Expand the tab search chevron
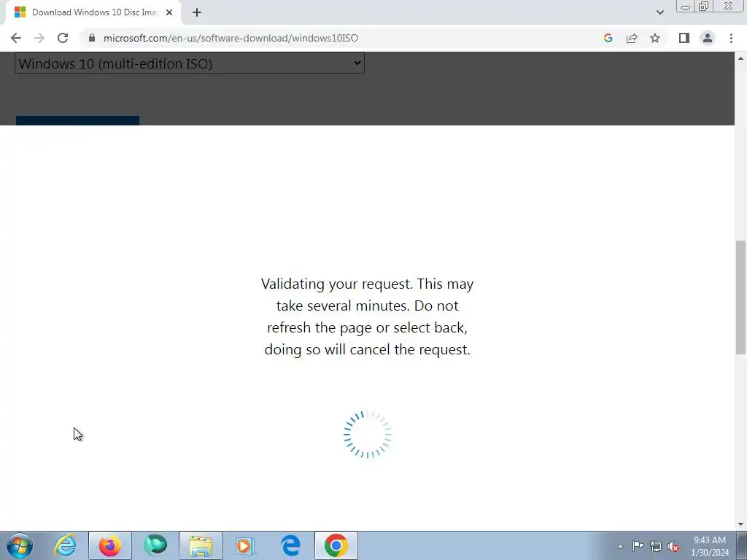The height and width of the screenshot is (560, 747). pyautogui.click(x=659, y=12)
